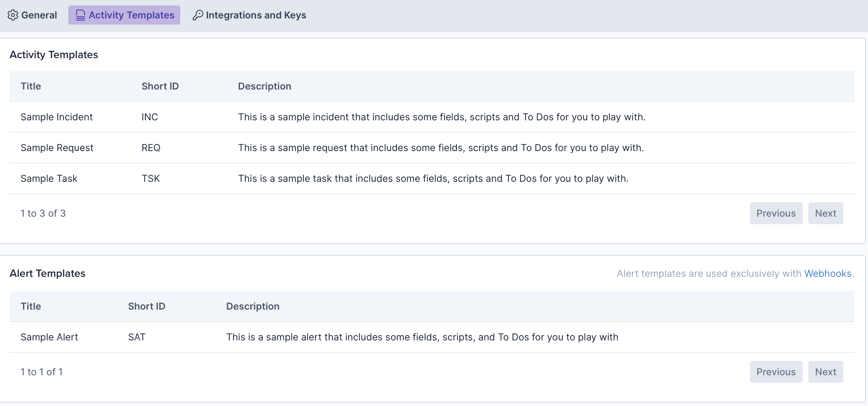This screenshot has height=406, width=868.
Task: Click the SAT short ID cell
Action: coord(137,337)
